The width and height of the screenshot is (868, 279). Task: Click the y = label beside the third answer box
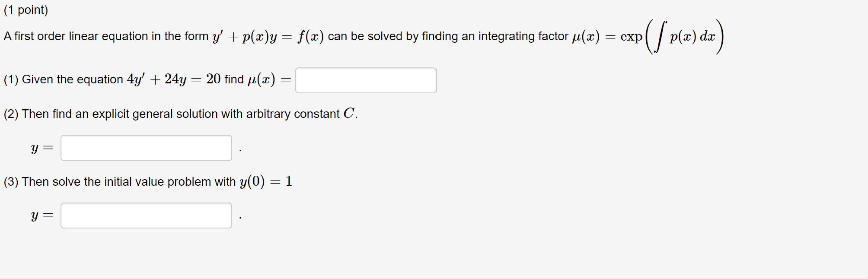click(x=42, y=215)
